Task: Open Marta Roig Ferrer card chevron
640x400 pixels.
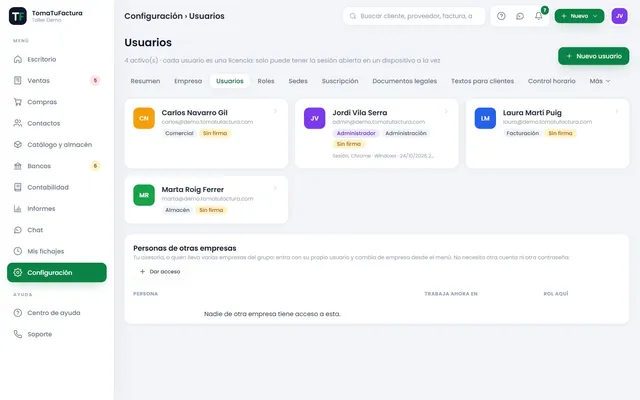Action: tap(276, 188)
